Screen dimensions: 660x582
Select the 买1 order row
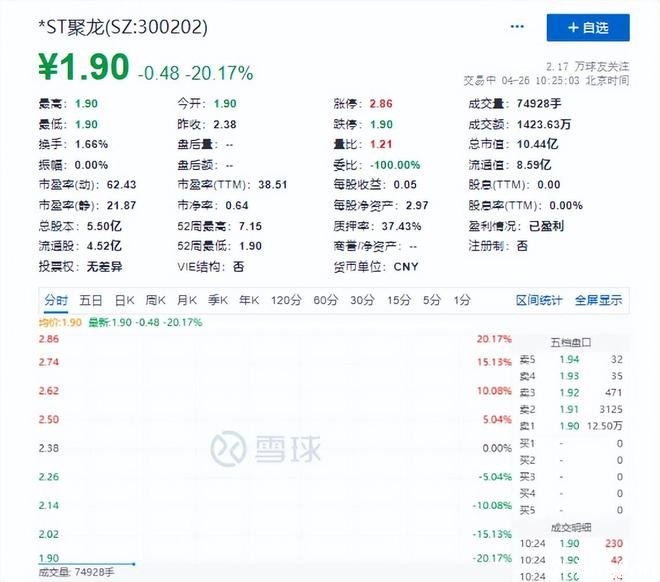[x=571, y=444]
